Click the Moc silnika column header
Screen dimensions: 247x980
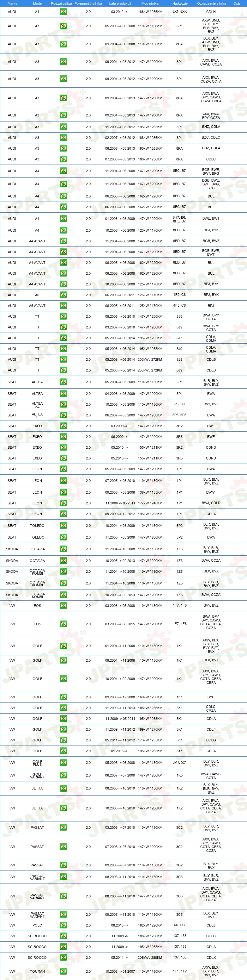click(x=150, y=3)
